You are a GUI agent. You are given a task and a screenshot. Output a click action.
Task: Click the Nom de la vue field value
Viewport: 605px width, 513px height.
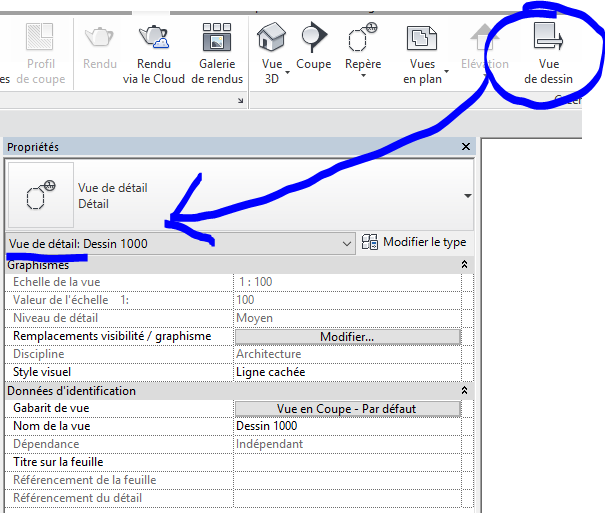pyautogui.click(x=348, y=426)
